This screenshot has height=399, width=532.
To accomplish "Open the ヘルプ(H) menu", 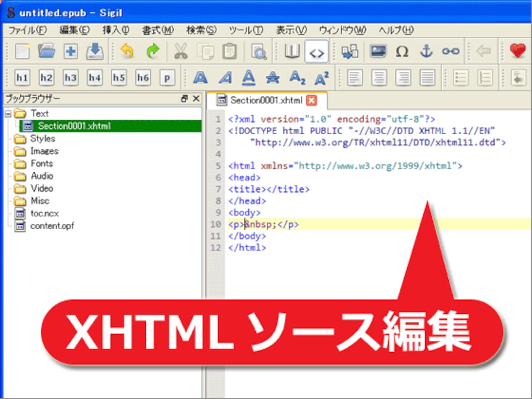I will tap(396, 30).
